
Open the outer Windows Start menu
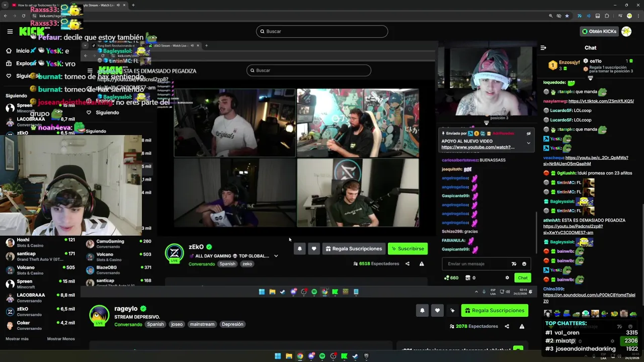pyautogui.click(x=278, y=356)
